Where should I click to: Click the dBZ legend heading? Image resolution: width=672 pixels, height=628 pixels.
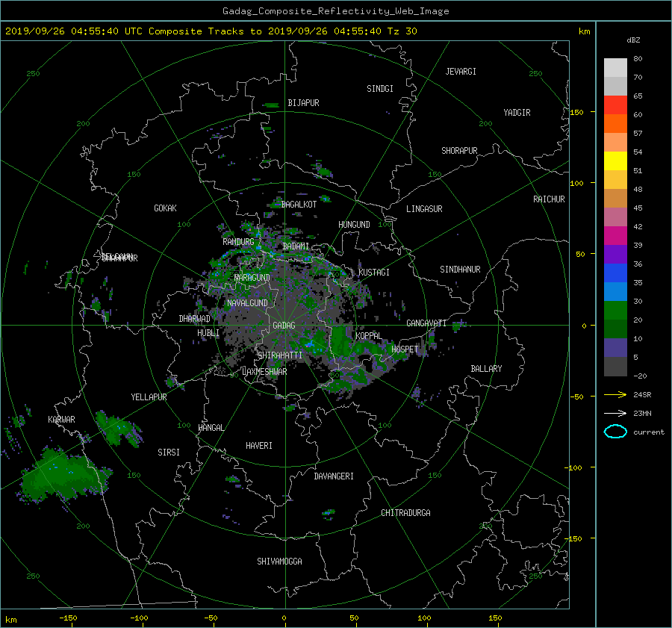click(x=633, y=40)
